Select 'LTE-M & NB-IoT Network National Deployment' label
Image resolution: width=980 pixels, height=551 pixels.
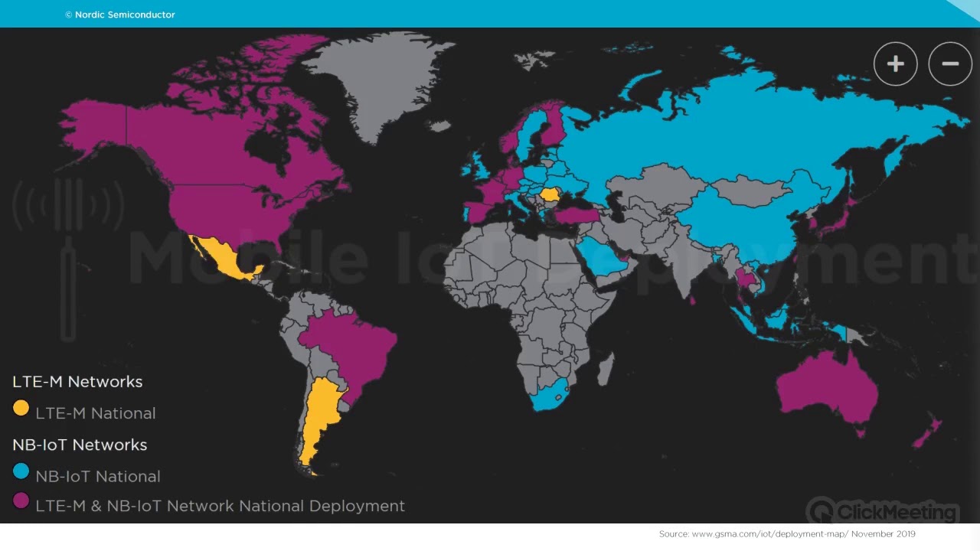(220, 506)
